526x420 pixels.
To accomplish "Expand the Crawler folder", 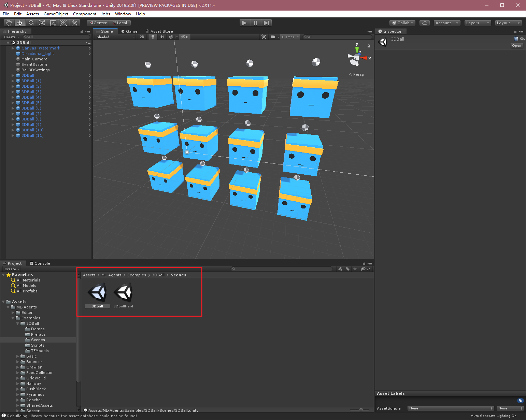I will click(18, 367).
